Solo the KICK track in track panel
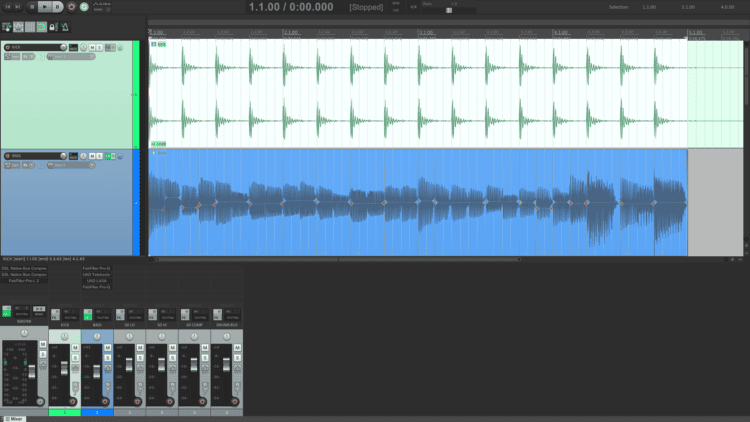 (x=99, y=47)
